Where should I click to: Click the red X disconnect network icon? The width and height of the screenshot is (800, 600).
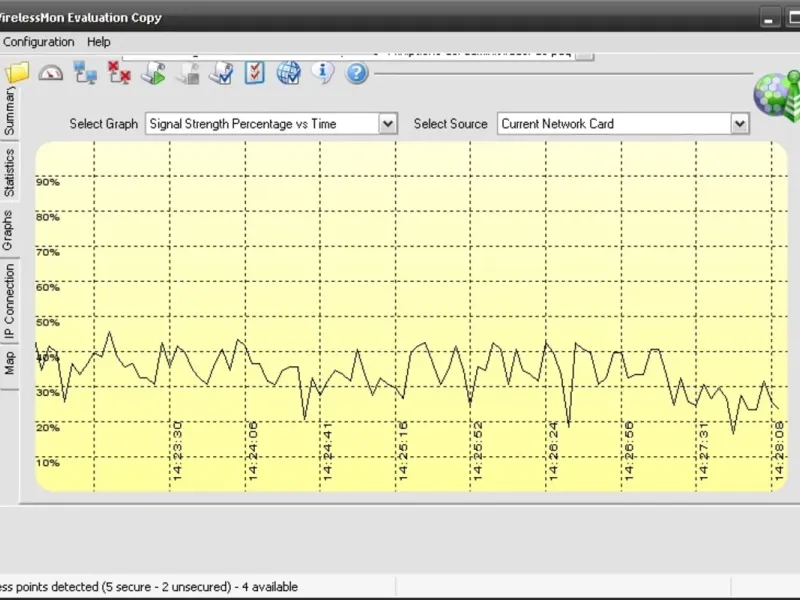tap(119, 73)
